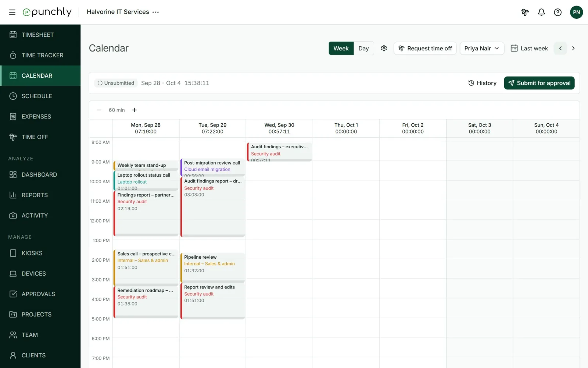Click Tue, Sep 29 column header

pos(212,128)
